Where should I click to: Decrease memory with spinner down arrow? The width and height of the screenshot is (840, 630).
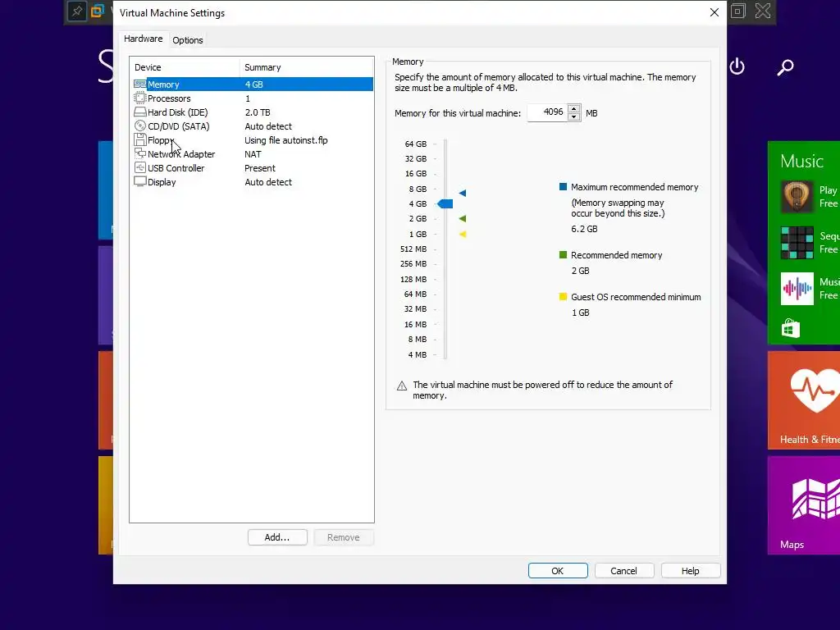point(573,116)
